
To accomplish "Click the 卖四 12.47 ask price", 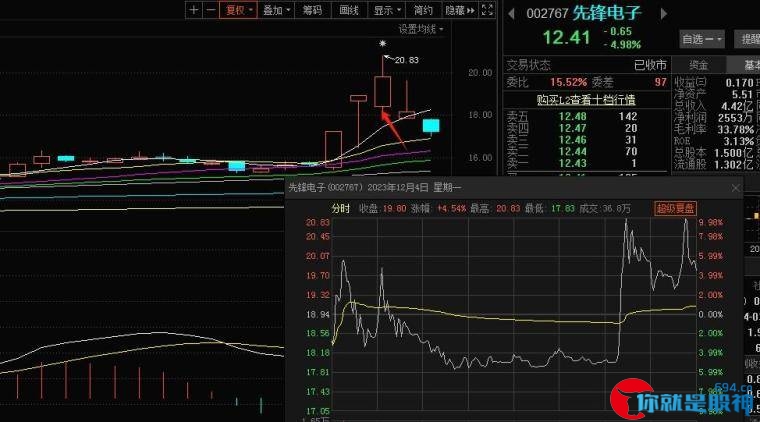I will pos(572,128).
